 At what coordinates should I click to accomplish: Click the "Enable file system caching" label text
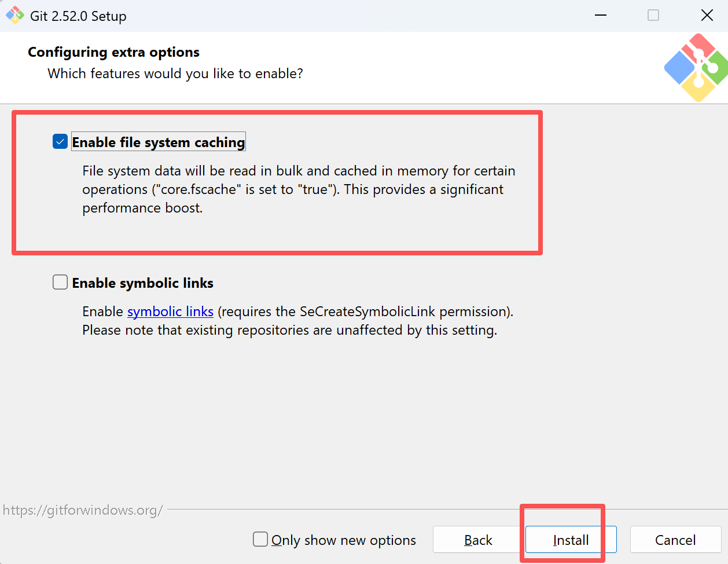click(159, 142)
